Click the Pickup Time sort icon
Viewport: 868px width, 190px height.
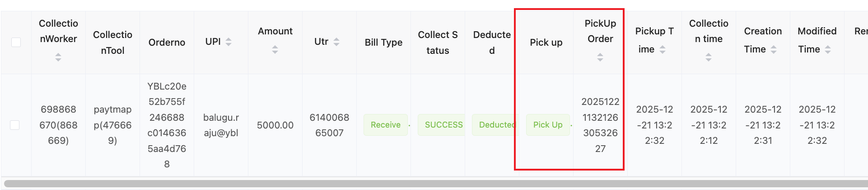pos(663,50)
